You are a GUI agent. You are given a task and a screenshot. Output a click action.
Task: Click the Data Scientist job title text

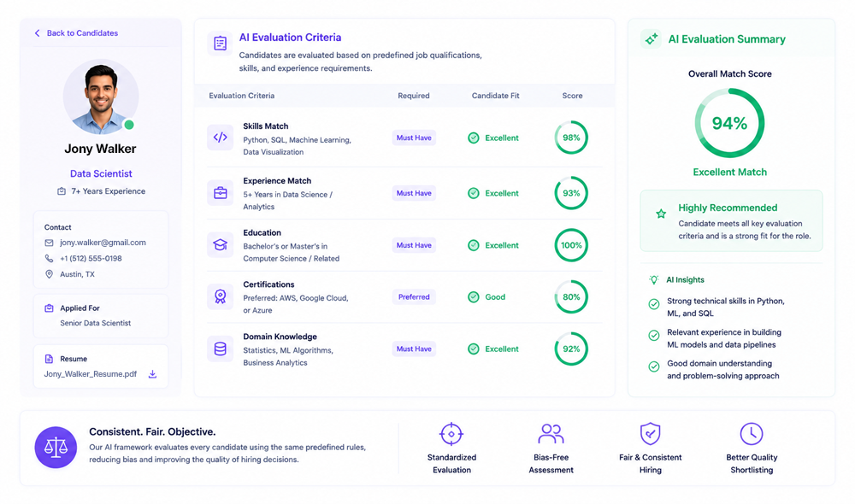(101, 173)
